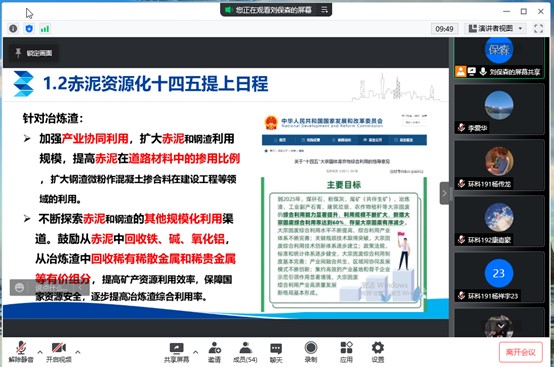Expand share screen options caret

(x=195, y=352)
